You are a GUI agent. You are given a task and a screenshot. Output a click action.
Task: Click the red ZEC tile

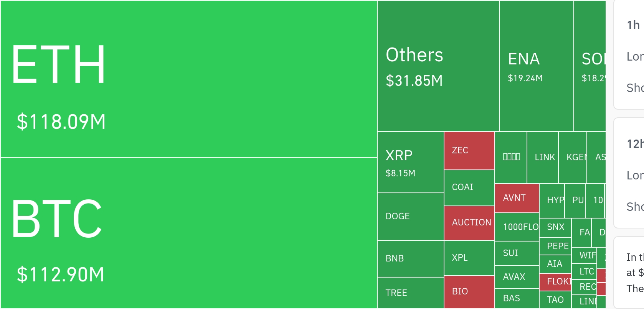(469, 151)
